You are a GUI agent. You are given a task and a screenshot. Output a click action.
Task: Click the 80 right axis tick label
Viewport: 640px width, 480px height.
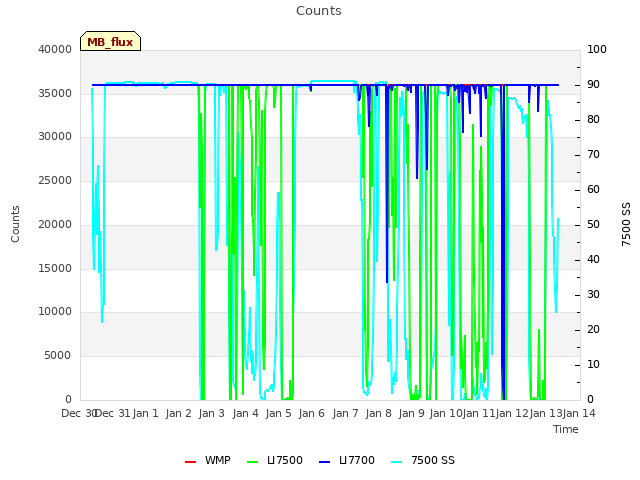pos(593,120)
